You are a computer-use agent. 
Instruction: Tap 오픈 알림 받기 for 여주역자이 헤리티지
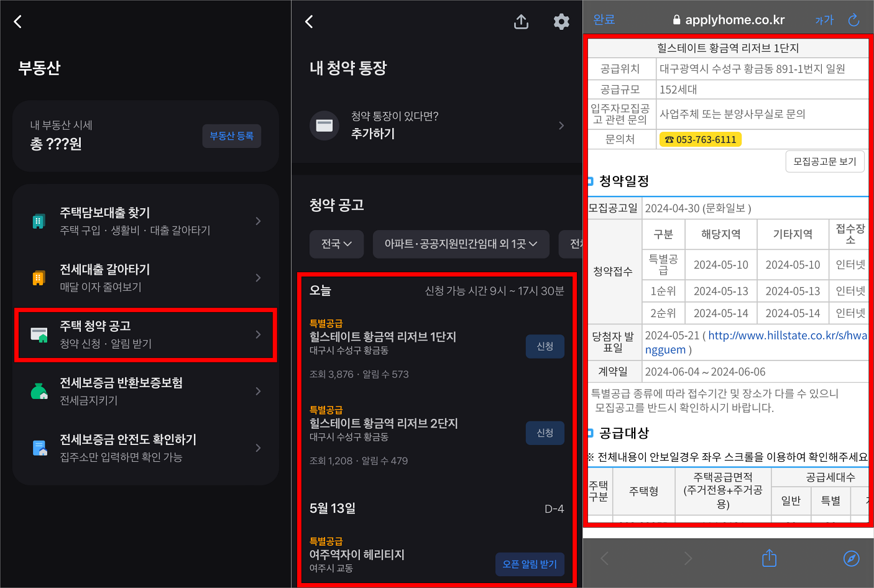click(x=530, y=564)
